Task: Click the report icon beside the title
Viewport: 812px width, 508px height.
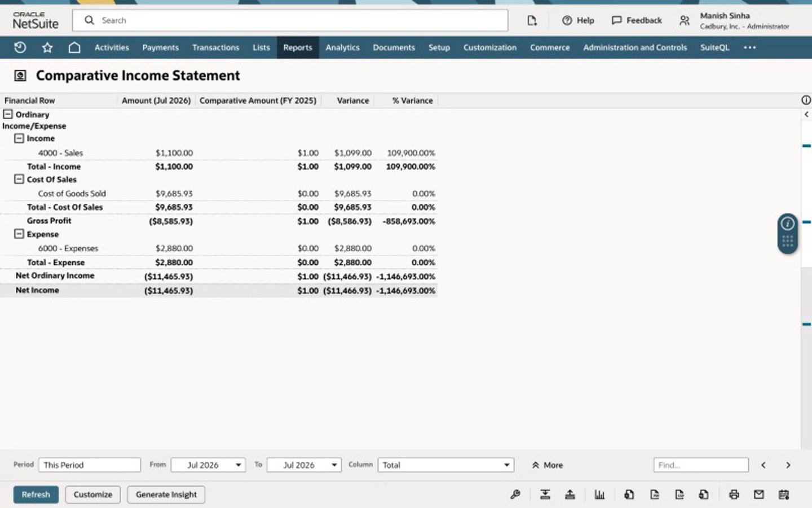Action: pos(20,76)
